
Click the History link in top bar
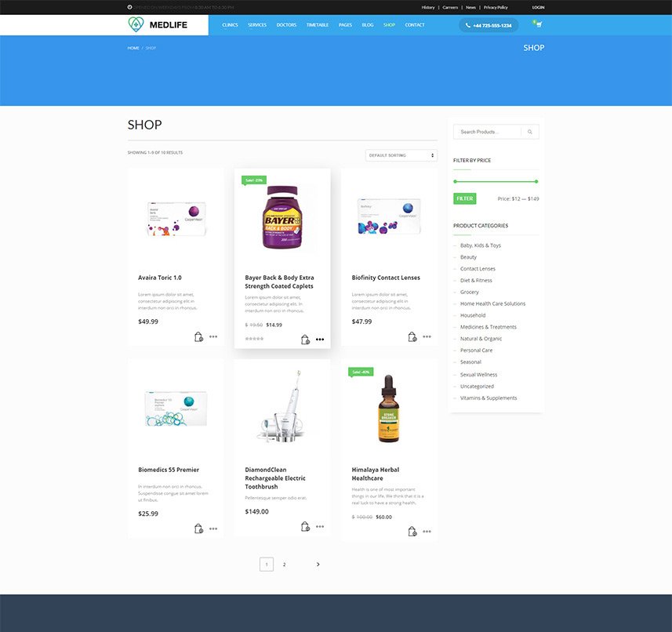(427, 7)
